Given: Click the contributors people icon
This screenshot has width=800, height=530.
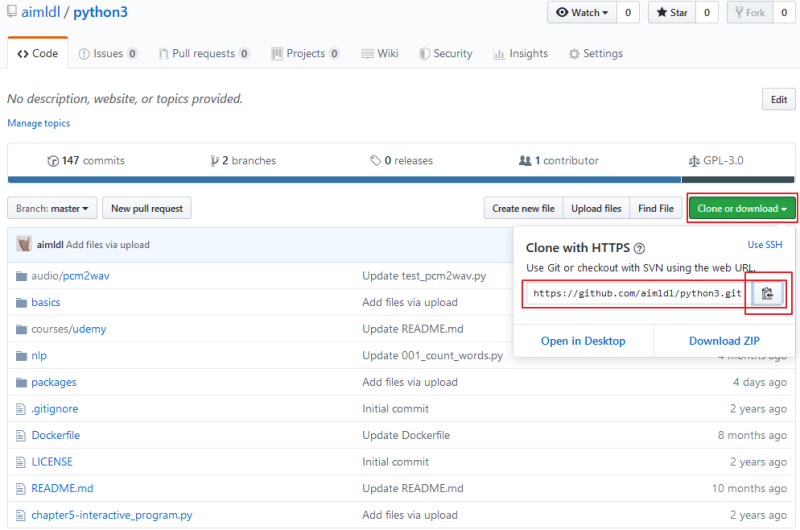Looking at the screenshot, I should click(x=524, y=161).
